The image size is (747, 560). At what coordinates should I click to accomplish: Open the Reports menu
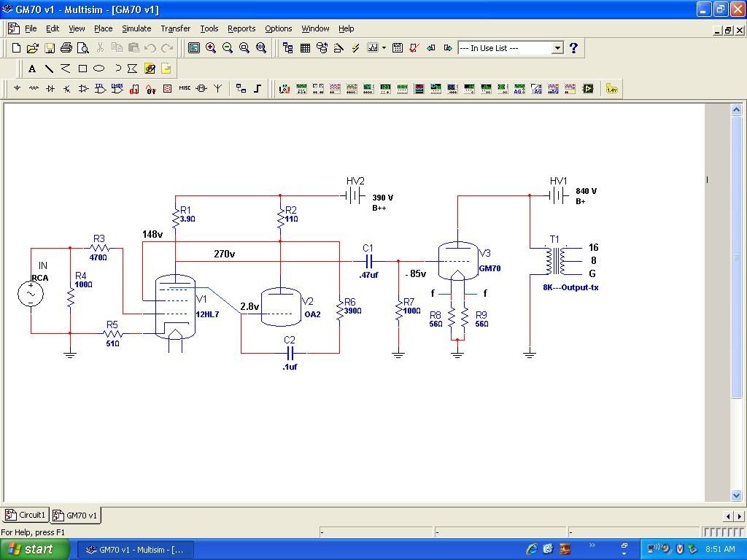point(241,28)
